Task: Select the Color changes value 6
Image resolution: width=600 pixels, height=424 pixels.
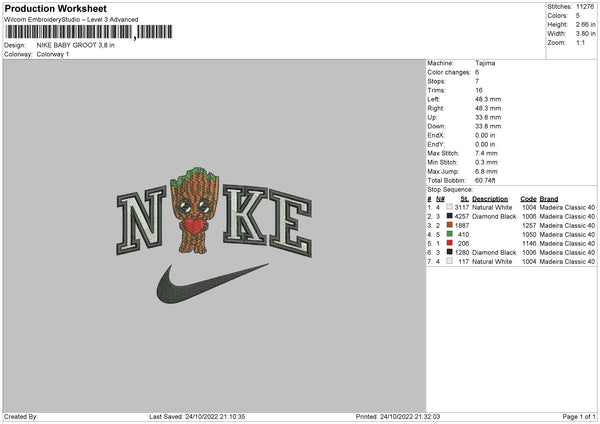Action: pyautogui.click(x=477, y=72)
